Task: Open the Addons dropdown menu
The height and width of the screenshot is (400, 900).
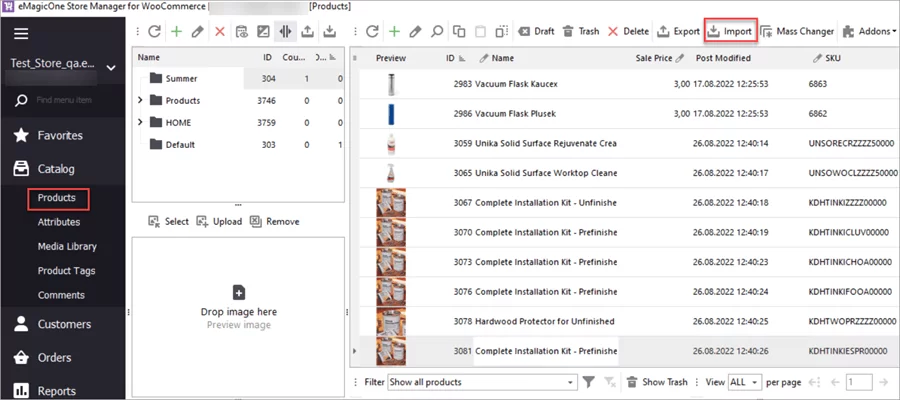Action: tap(870, 31)
